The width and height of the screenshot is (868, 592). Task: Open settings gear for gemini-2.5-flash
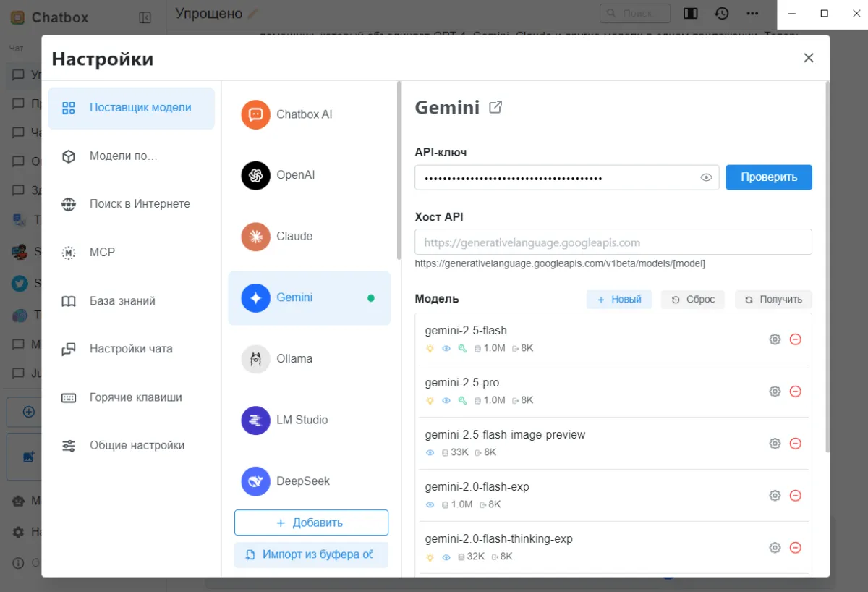pos(775,339)
